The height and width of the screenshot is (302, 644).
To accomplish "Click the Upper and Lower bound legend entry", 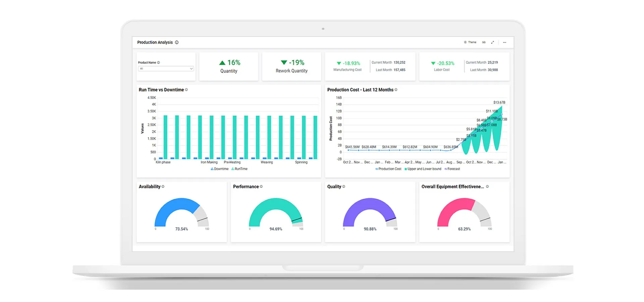I will click(x=423, y=169).
